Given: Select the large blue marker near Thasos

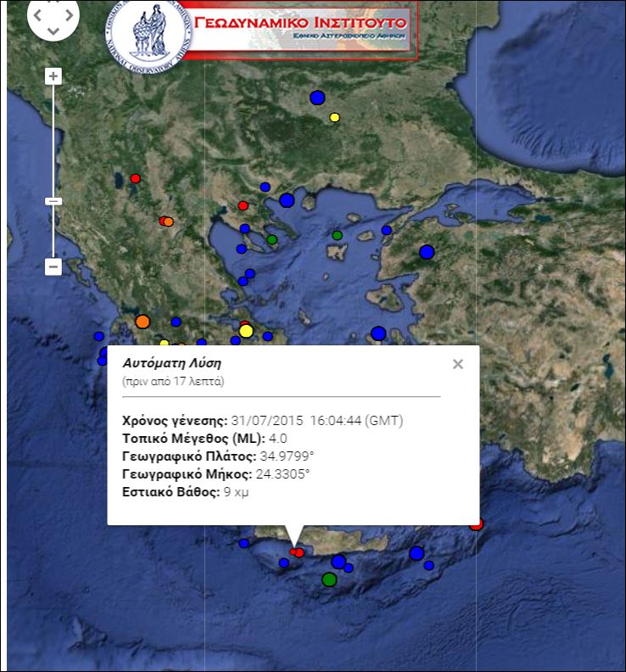Looking at the screenshot, I should (x=287, y=200).
